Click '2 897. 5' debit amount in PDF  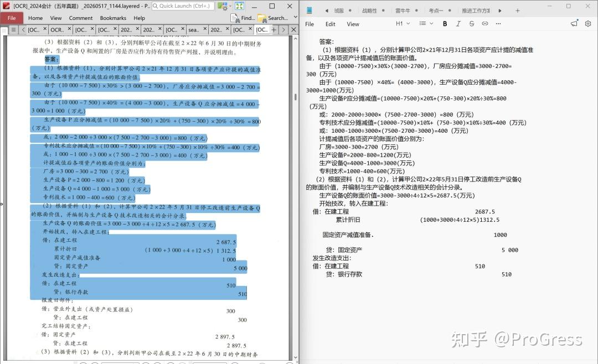click(225, 337)
